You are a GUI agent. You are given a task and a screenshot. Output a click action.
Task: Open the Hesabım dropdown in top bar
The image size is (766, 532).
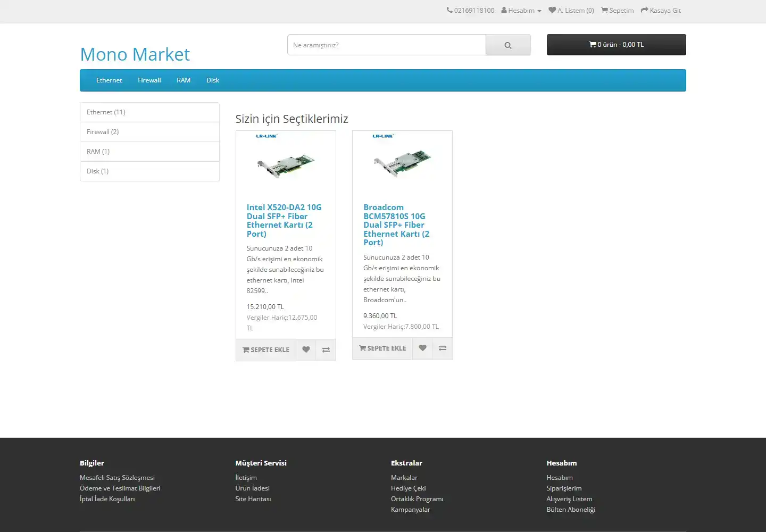point(521,10)
